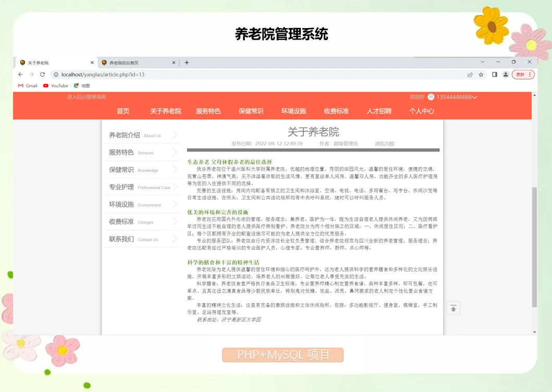
Task: Click the back-to-top arrow button
Action: (x=453, y=308)
